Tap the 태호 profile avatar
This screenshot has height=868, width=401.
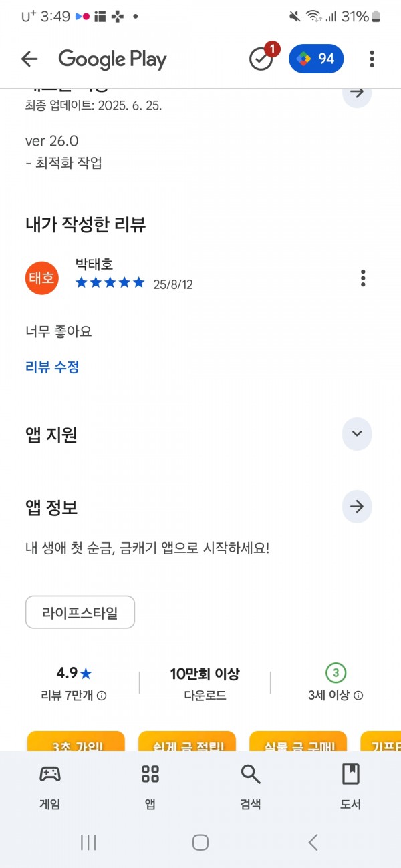point(42,278)
